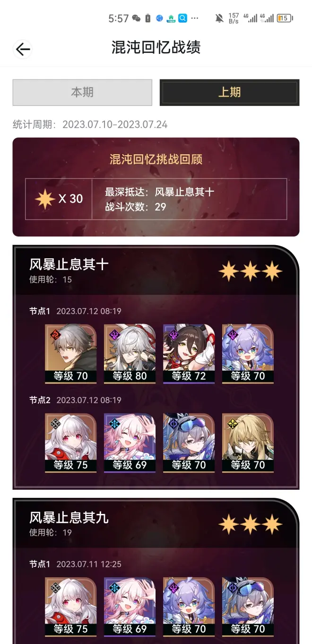Switch to the 本期 tab
312x644 pixels.
pos(82,92)
